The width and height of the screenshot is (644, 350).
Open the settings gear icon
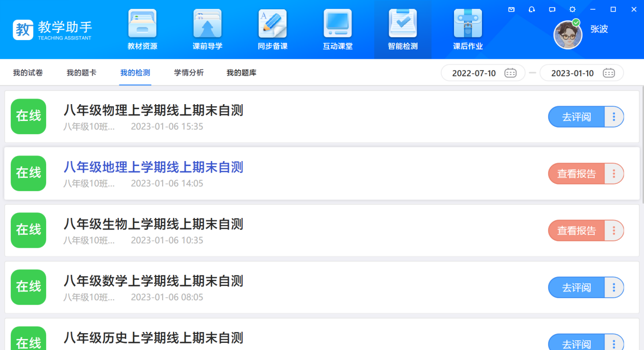(572, 9)
